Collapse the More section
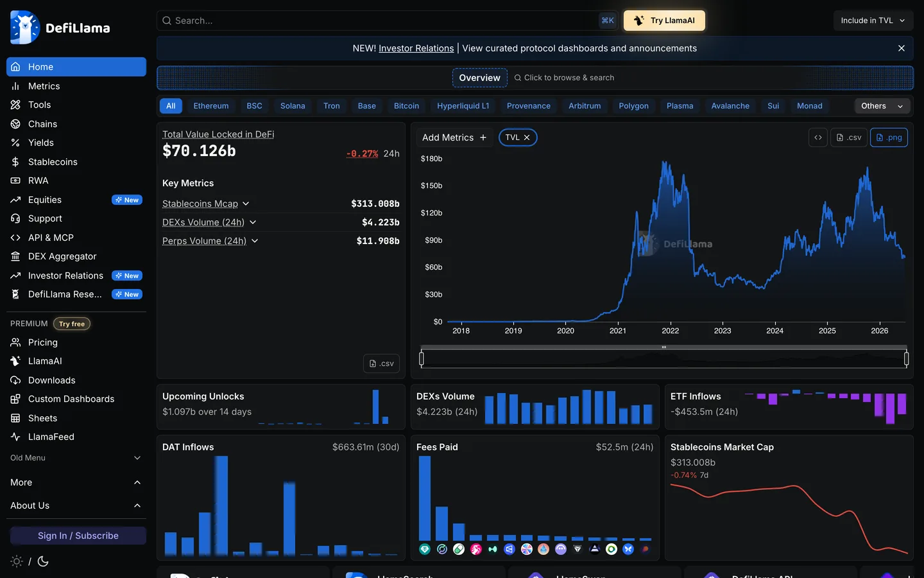This screenshot has width=924, height=578. click(76, 482)
